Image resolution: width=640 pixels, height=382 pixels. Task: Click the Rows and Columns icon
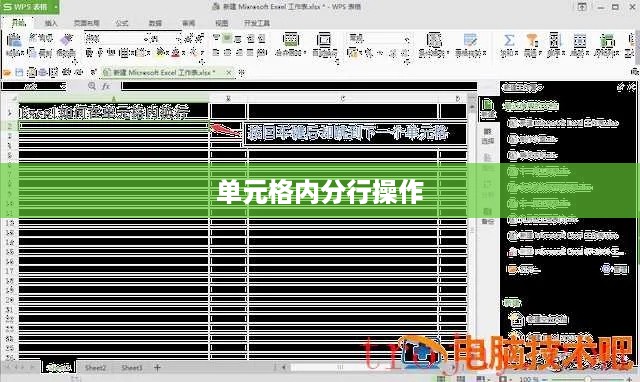pos(607,40)
